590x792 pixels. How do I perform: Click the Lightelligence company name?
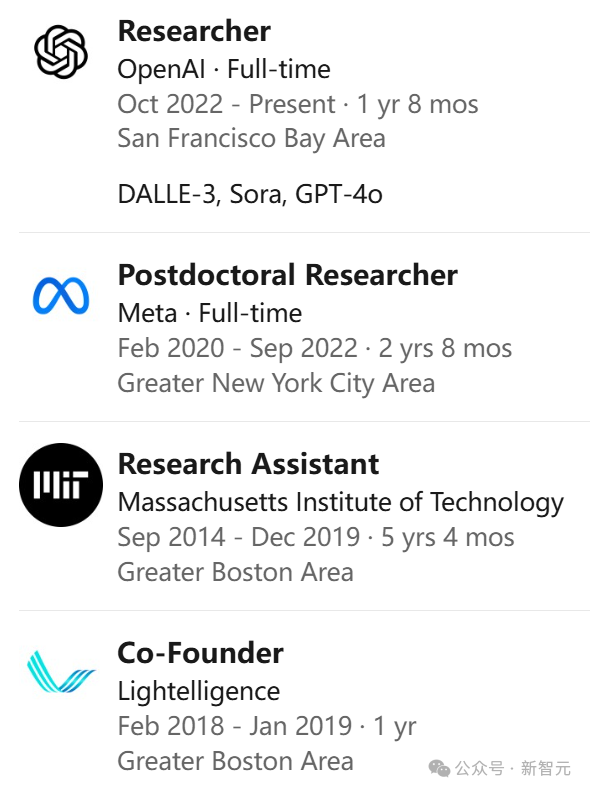(x=199, y=691)
